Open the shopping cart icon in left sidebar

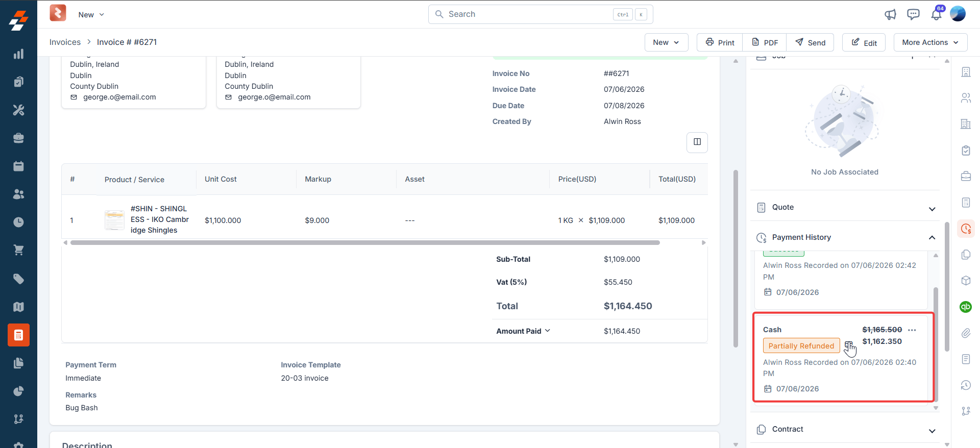(18, 250)
